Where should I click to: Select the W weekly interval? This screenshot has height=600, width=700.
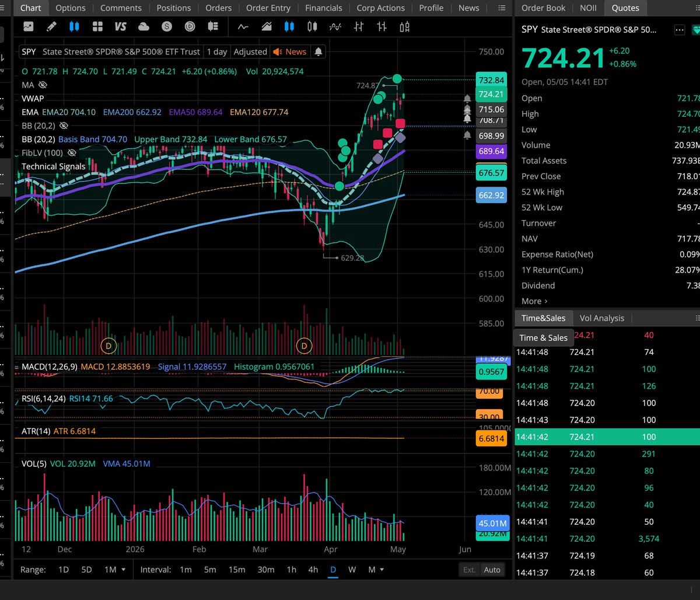[352, 570]
